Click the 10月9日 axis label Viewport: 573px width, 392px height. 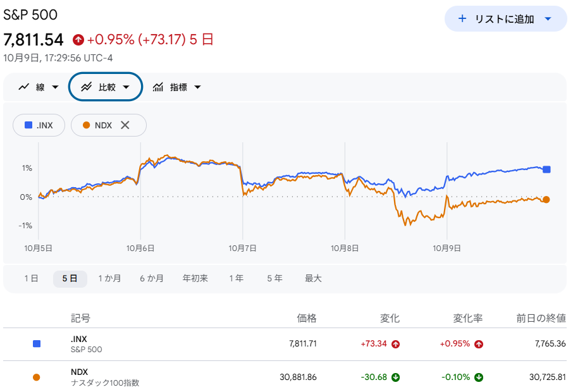[447, 248]
